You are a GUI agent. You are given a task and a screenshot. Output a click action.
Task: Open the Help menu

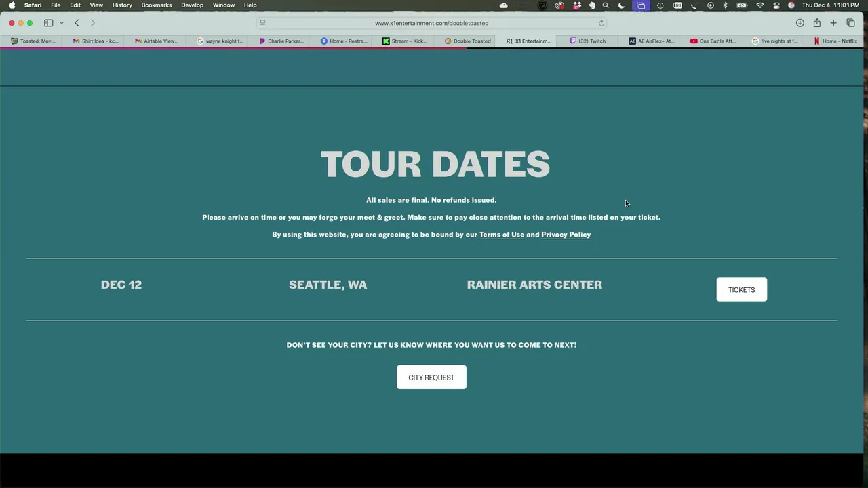[250, 5]
